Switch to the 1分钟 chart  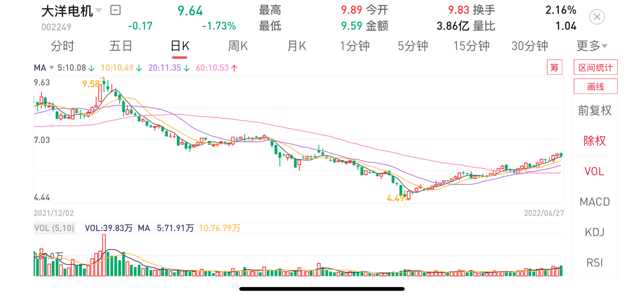355,46
